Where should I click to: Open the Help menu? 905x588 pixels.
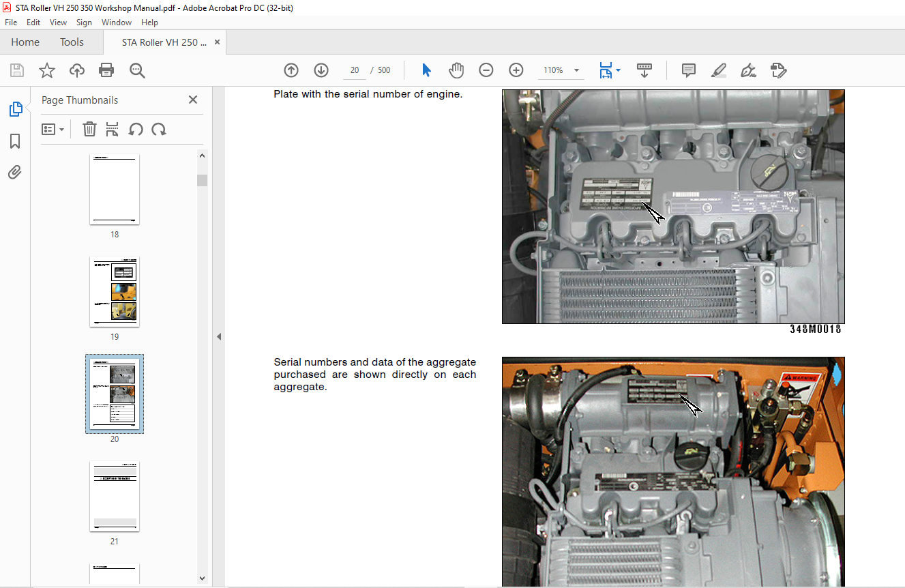tap(149, 23)
